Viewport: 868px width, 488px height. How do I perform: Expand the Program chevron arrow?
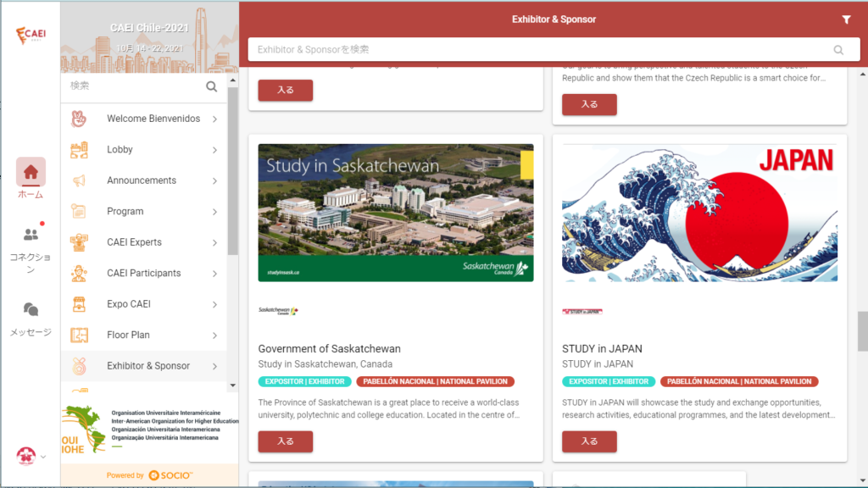pyautogui.click(x=214, y=212)
